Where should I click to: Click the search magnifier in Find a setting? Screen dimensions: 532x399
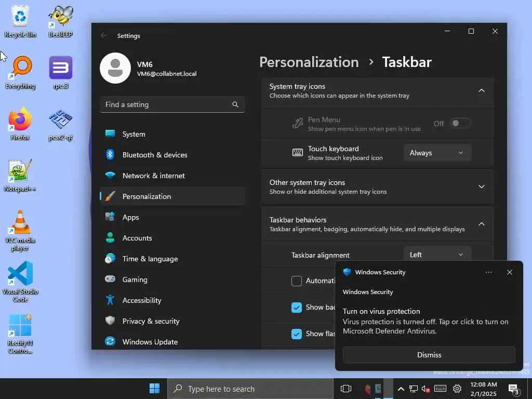click(x=235, y=104)
